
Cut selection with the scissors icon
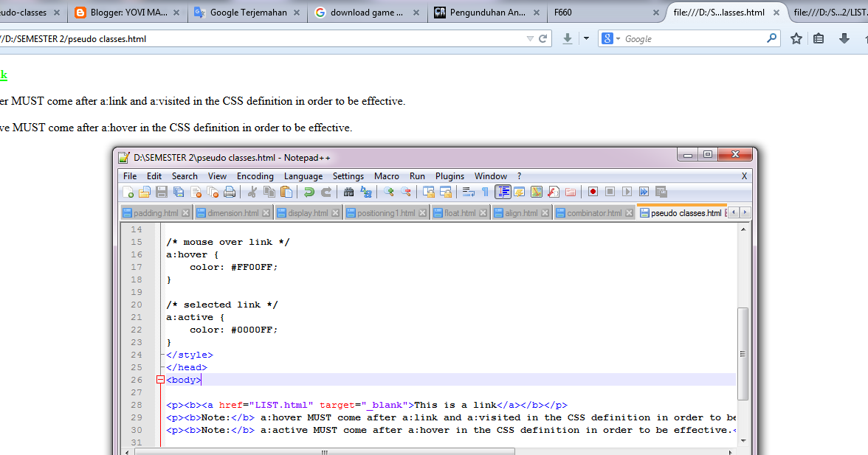(x=252, y=192)
